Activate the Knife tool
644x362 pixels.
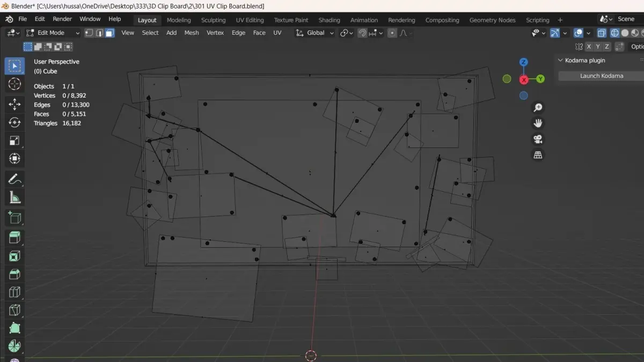pos(14,310)
